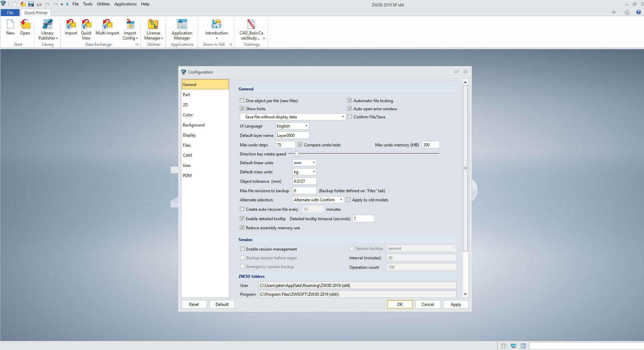Open the Save file without display data dropdown
The image size is (644, 350).
(x=292, y=117)
